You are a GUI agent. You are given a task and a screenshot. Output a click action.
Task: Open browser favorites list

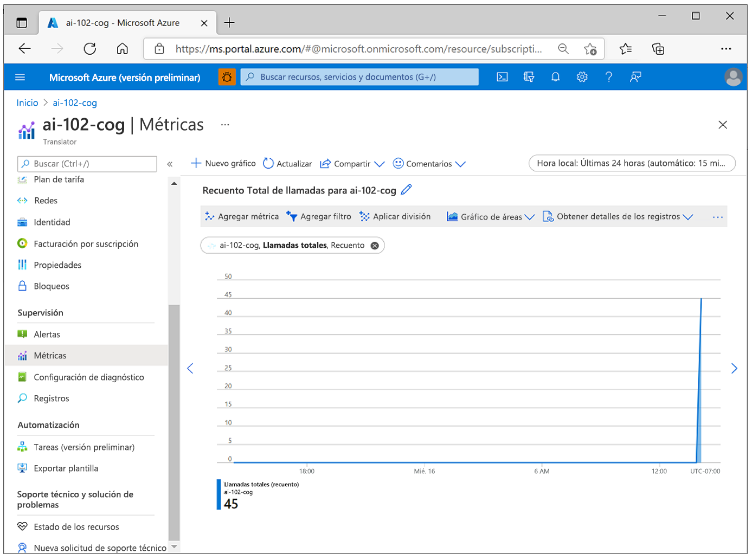point(626,49)
